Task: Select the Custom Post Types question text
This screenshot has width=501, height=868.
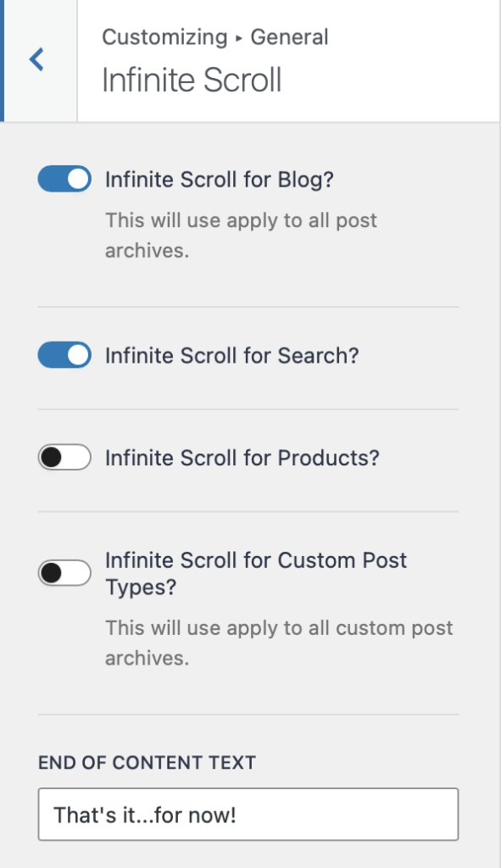Action: point(254,573)
